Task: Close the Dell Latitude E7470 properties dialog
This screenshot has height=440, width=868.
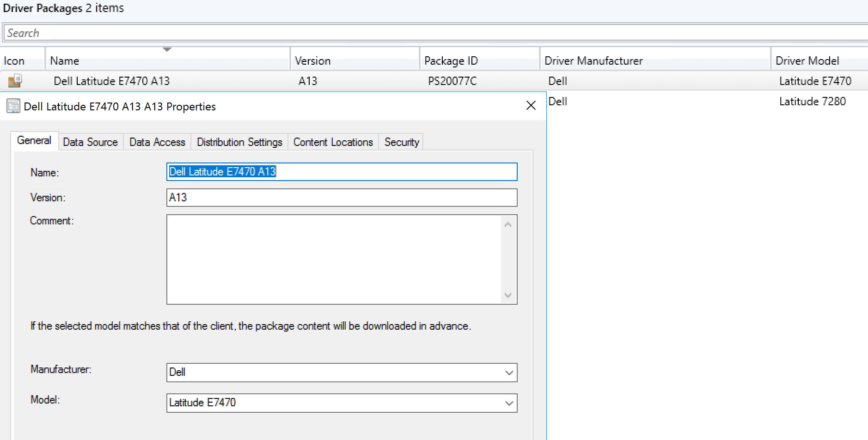Action: [531, 106]
